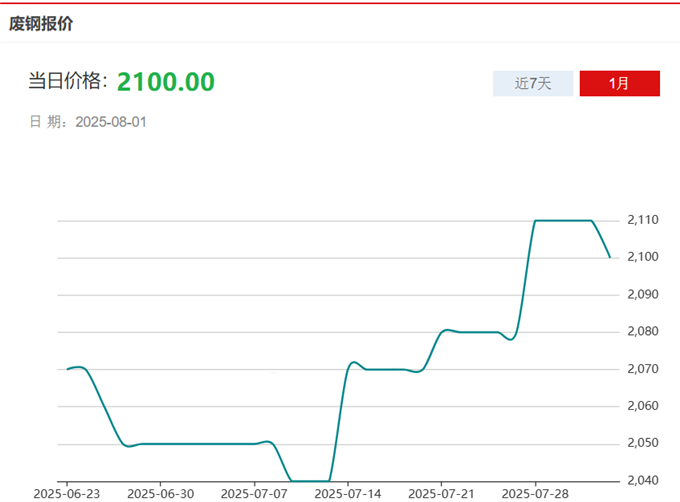The width and height of the screenshot is (680, 502).
Task: Click the 2,040 y-axis value label
Action: point(644,480)
